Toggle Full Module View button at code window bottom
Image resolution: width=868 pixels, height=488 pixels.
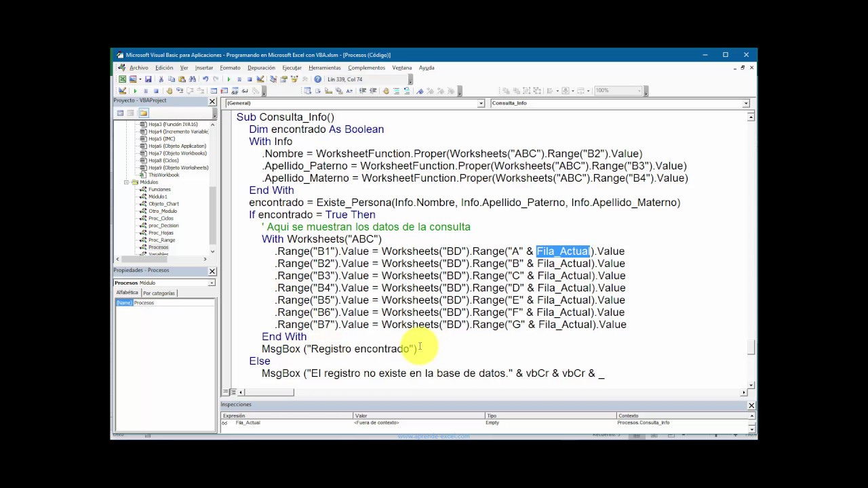point(233,392)
